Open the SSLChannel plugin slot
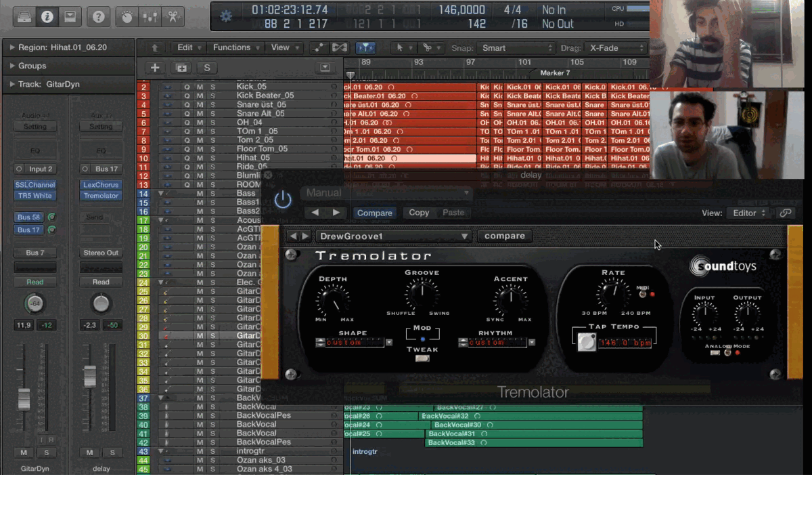 35,185
